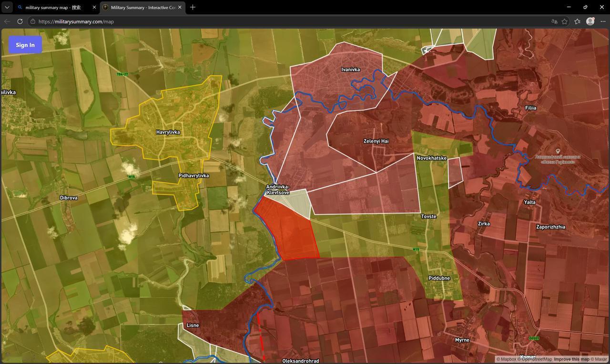Click the Yalta label on map
The image size is (610, 364).
529,202
